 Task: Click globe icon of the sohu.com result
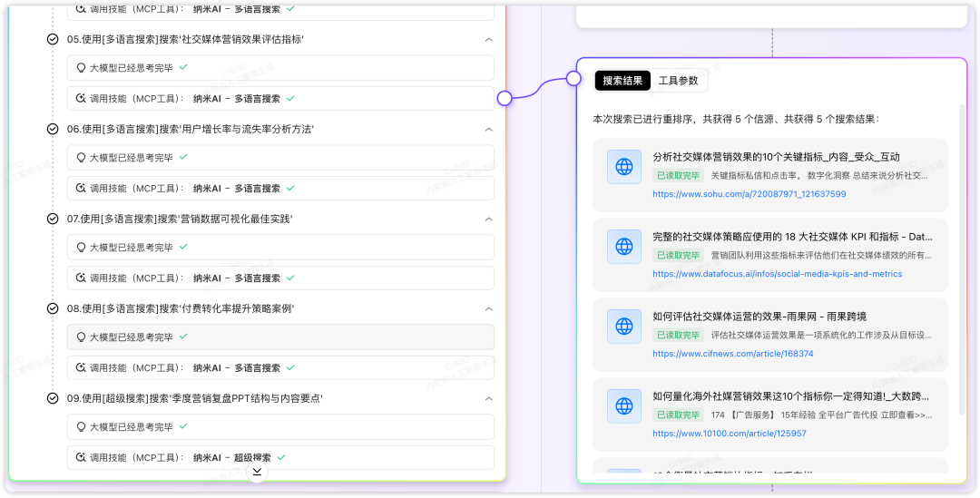pos(624,167)
